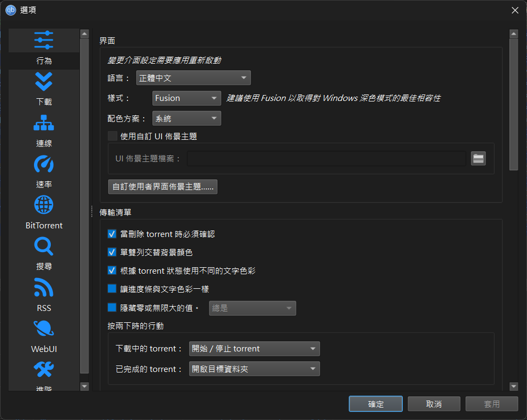Screen dimensions: 527x420
Task: Click the 建議使用 Fusion hint text
Action: (x=333, y=98)
